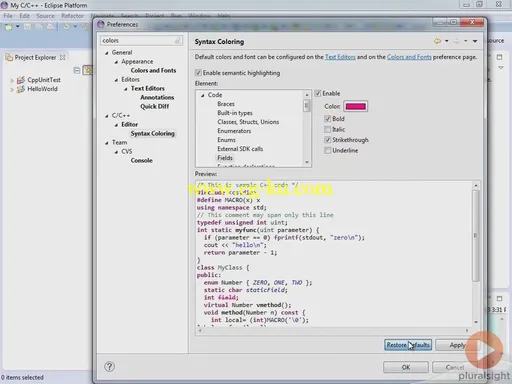The width and height of the screenshot is (512, 384).
Task: Click the Apply button
Action: click(x=457, y=345)
